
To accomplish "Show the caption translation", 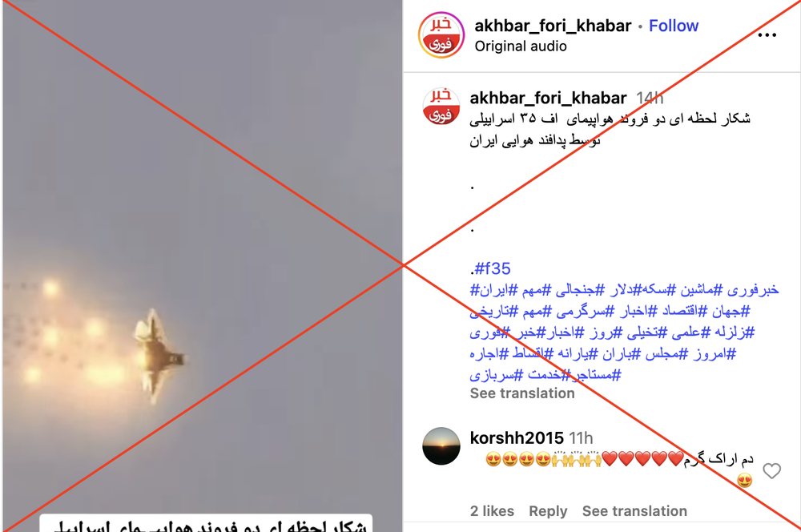I will point(522,393).
